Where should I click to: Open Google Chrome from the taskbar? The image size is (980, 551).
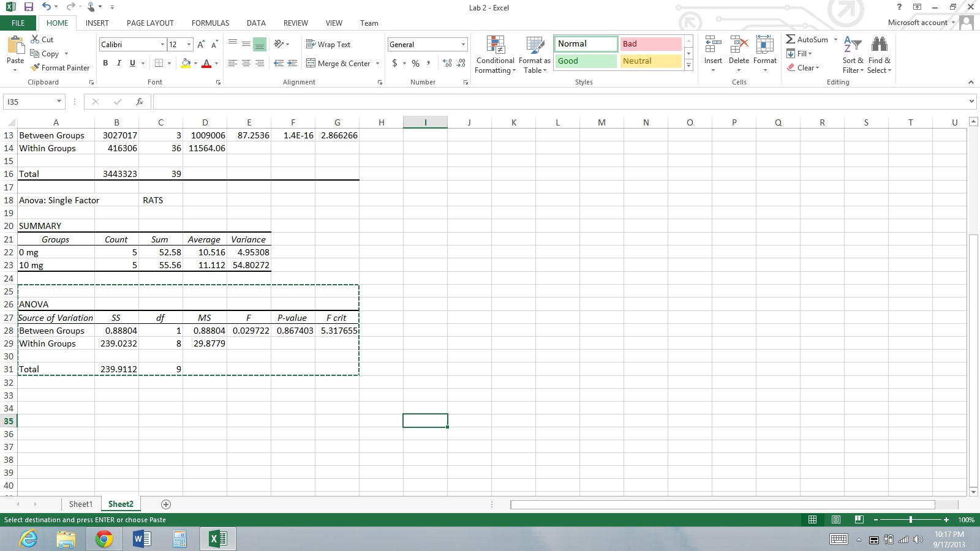pyautogui.click(x=104, y=539)
